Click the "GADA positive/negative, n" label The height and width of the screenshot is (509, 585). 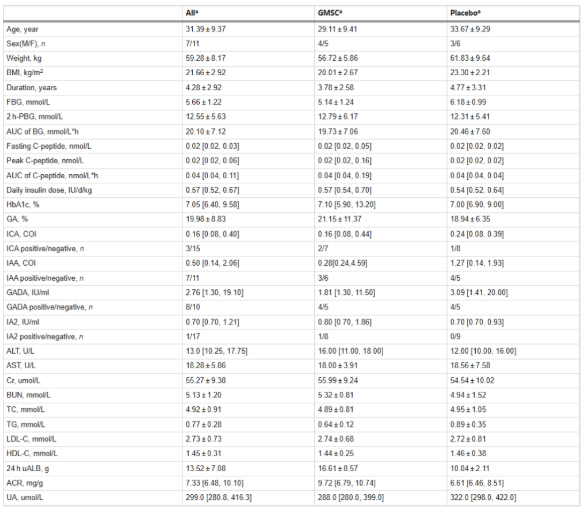point(50,307)
